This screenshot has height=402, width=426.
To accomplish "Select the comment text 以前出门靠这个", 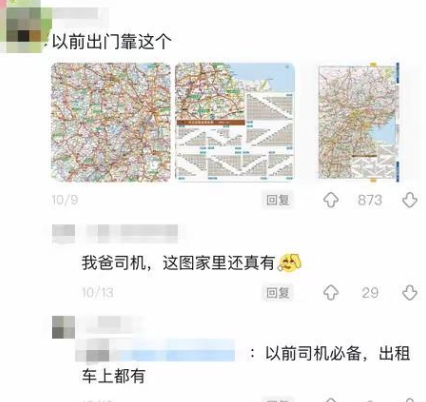I will pyautogui.click(x=112, y=42).
